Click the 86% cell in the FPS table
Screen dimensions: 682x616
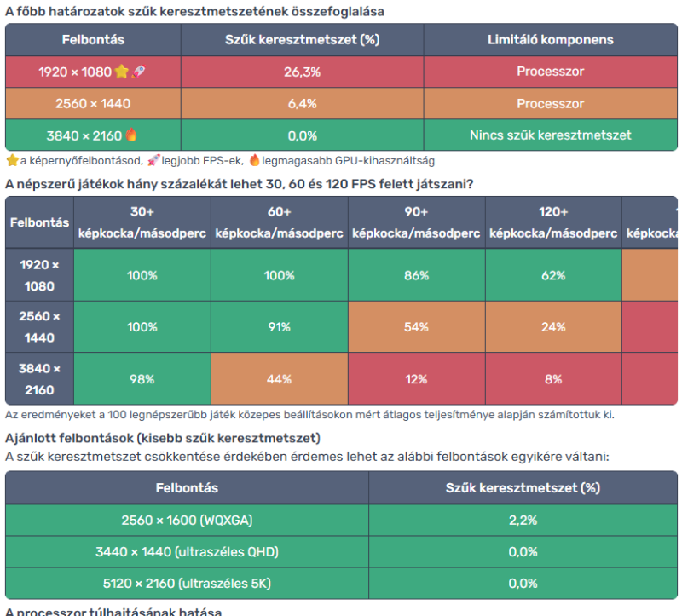click(x=417, y=275)
